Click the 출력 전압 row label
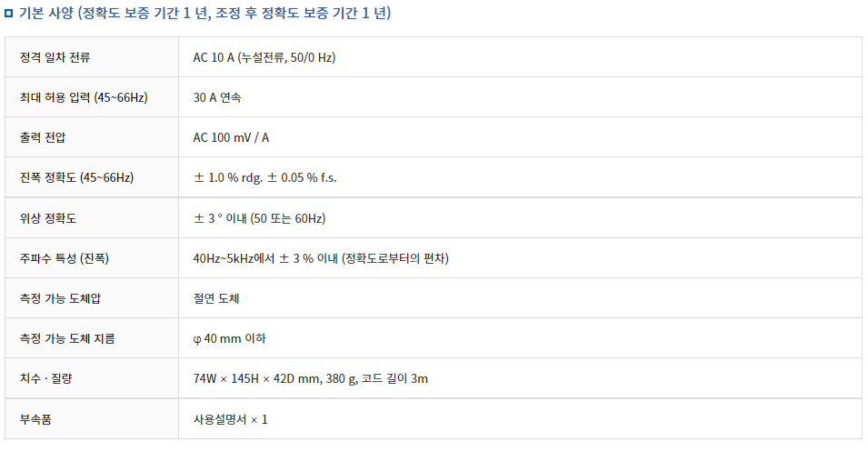This screenshot has width=868, height=452. [43, 137]
